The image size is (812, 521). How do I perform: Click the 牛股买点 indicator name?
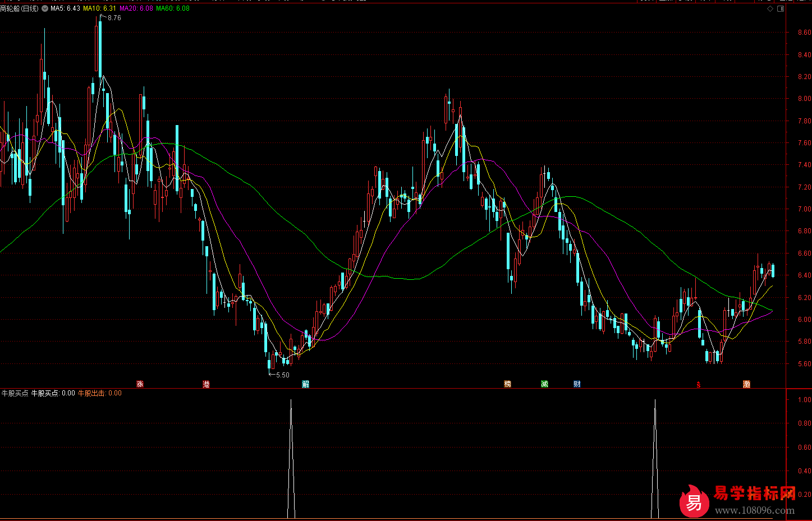click(15, 393)
